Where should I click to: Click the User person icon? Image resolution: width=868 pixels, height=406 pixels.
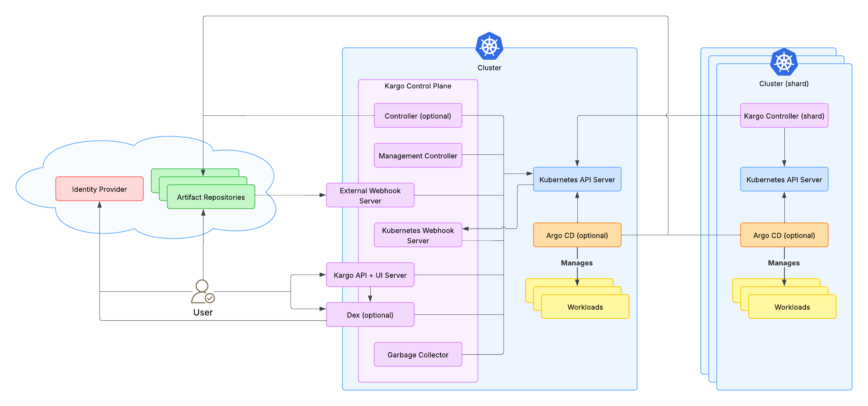[x=203, y=291]
